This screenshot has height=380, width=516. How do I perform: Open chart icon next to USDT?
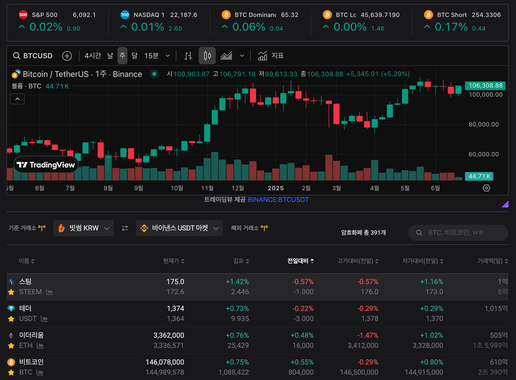44,319
